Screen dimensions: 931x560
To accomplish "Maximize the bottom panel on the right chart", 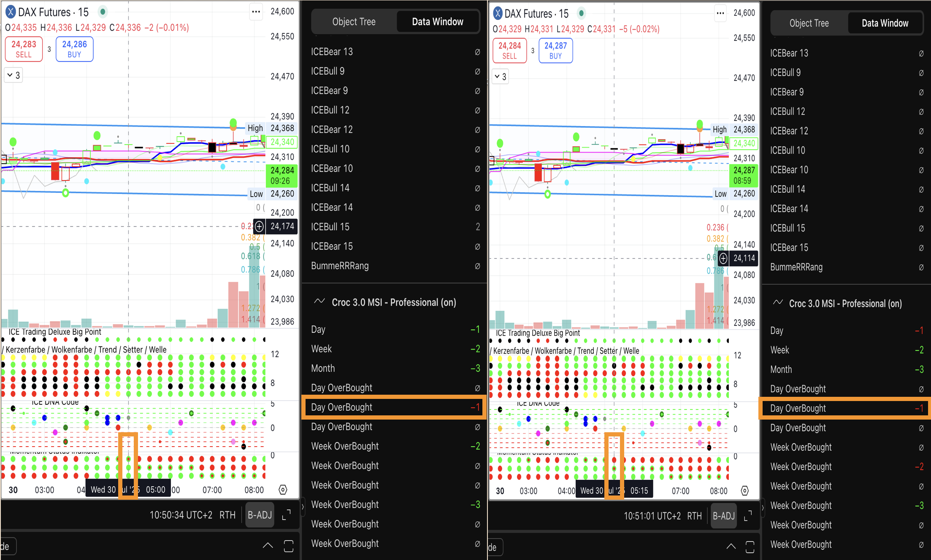I will [x=750, y=547].
